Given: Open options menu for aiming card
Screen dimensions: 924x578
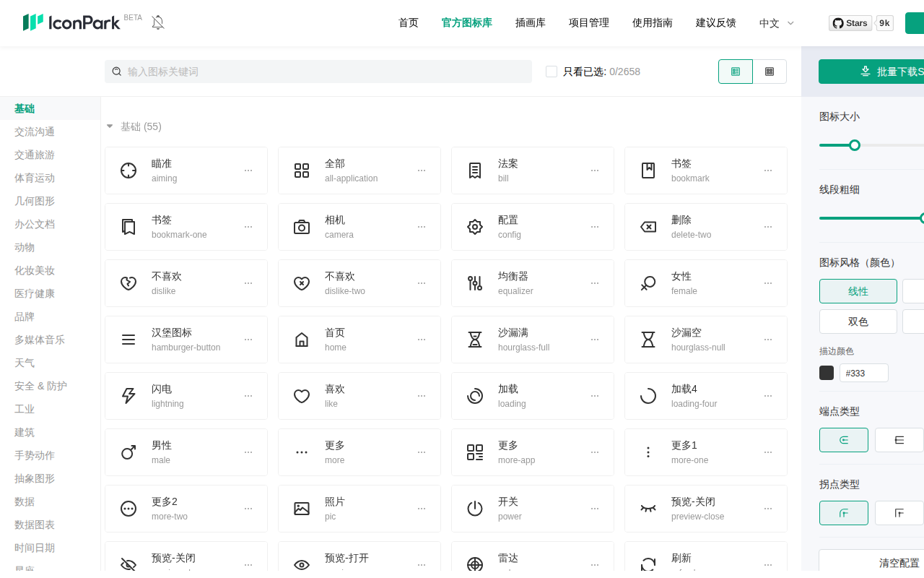Looking at the screenshot, I should [248, 171].
